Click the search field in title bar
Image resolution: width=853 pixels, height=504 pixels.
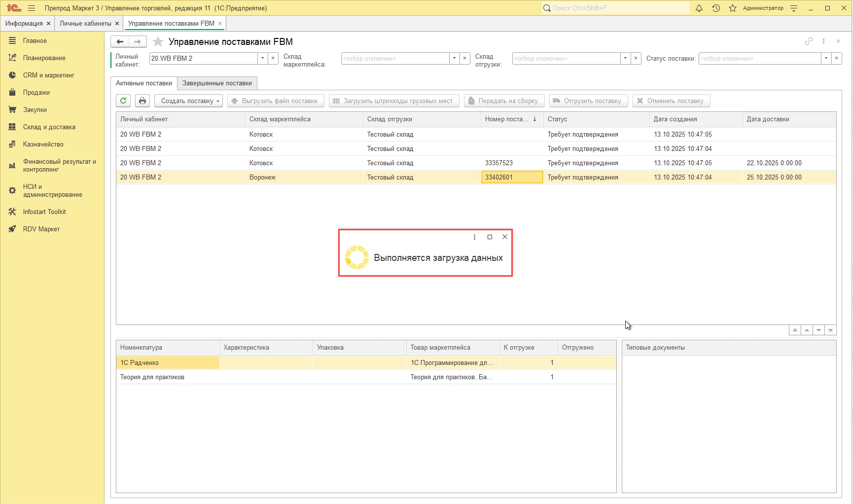pos(616,8)
